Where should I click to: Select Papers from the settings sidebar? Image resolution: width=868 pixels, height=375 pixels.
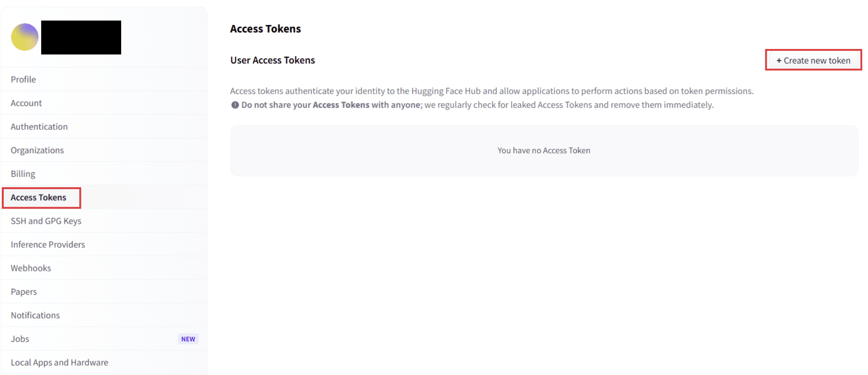pyautogui.click(x=24, y=292)
